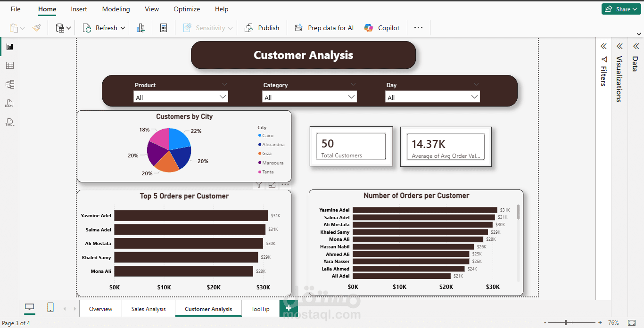Open the ToolTip page tab

[260, 309]
